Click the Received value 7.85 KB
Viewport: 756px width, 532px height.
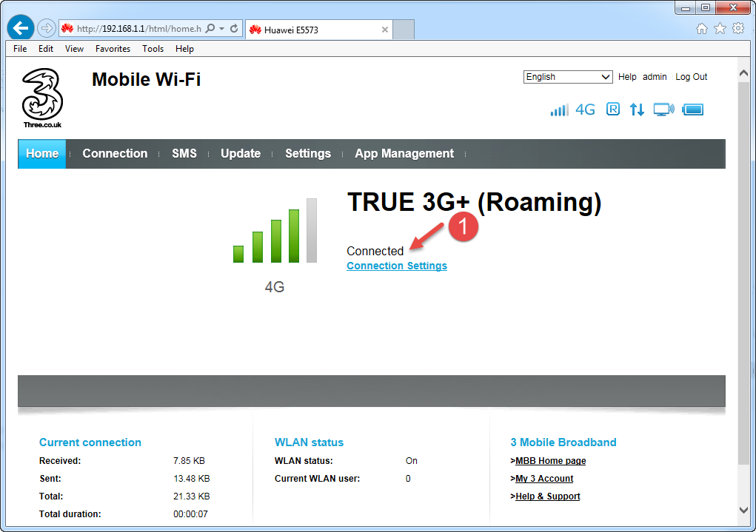click(189, 461)
